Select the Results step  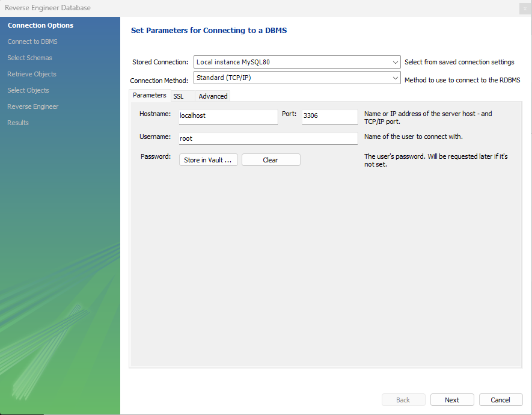pyautogui.click(x=18, y=123)
